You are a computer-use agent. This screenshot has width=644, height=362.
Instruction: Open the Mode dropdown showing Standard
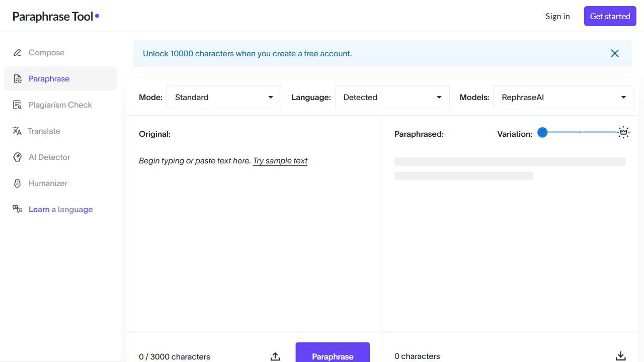(223, 97)
